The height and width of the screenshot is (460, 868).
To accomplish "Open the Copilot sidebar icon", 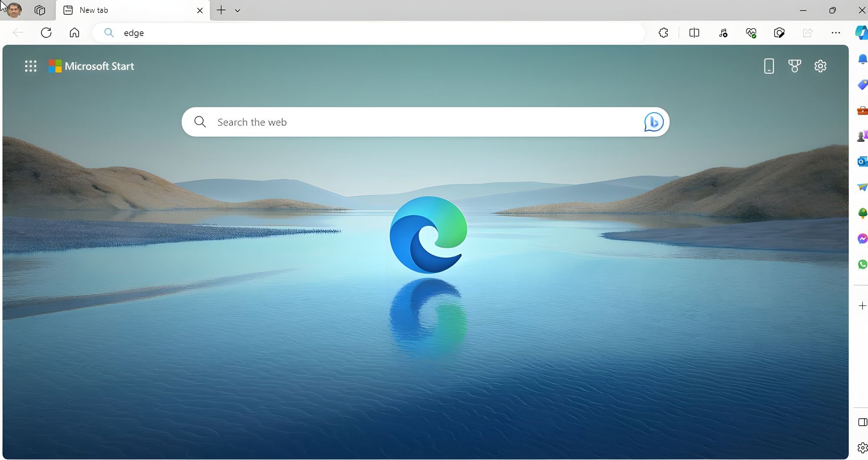I will pyautogui.click(x=861, y=33).
